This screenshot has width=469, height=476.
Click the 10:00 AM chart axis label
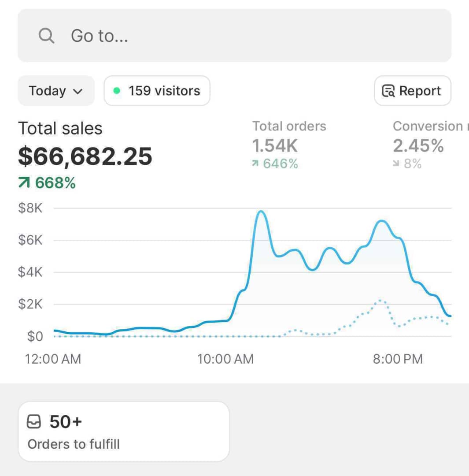coord(225,359)
